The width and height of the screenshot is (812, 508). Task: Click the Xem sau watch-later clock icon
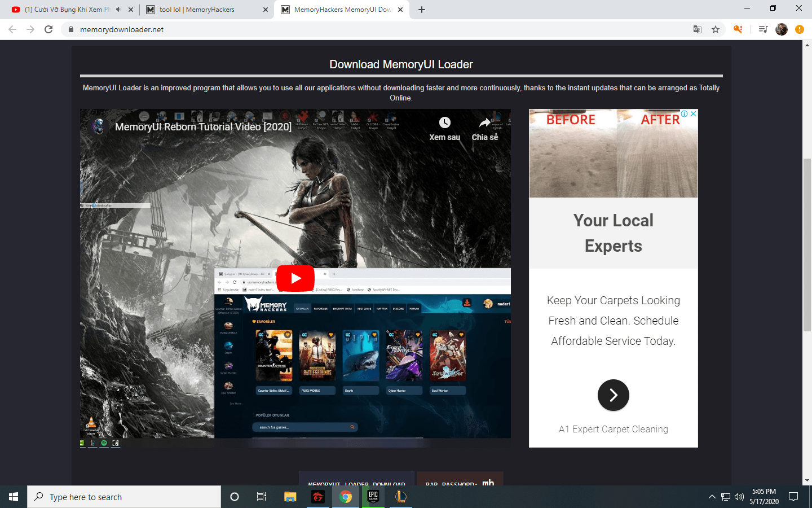(x=445, y=122)
